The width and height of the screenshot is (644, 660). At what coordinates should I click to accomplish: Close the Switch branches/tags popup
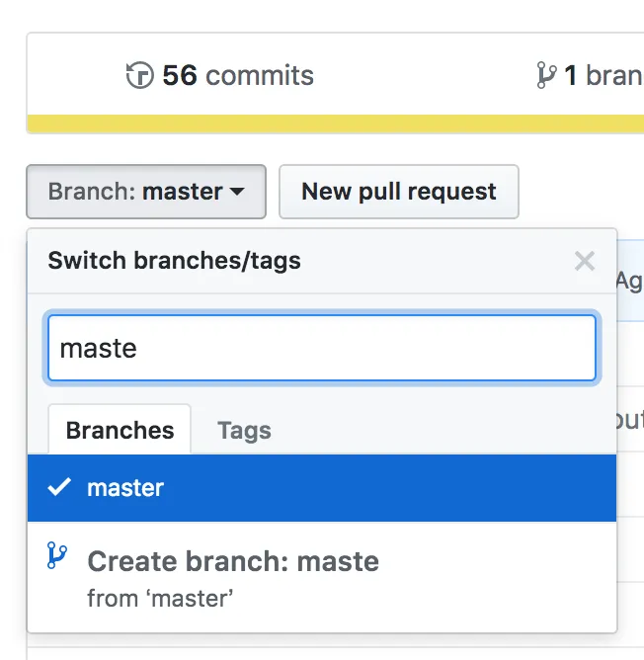click(x=585, y=261)
